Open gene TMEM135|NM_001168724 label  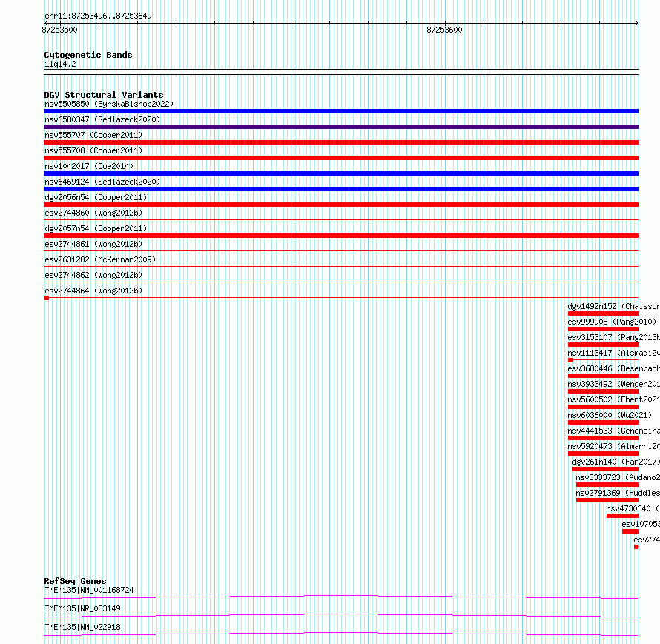click(x=89, y=590)
